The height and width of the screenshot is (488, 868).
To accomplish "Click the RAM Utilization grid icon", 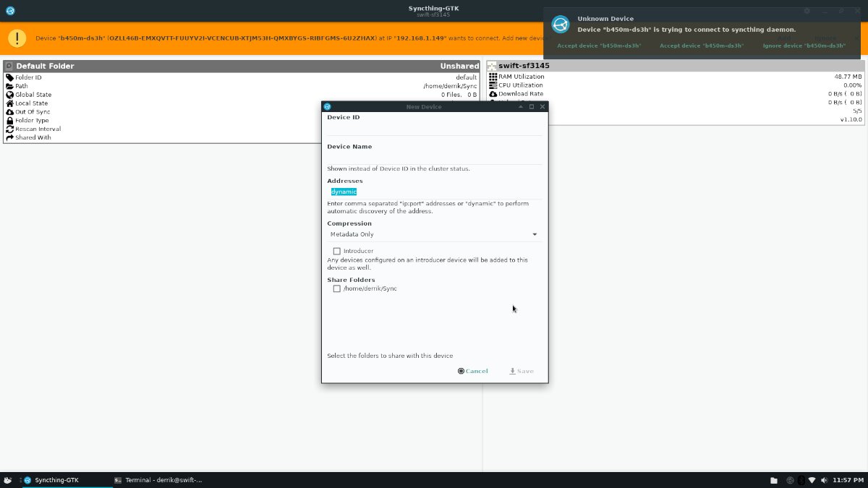I will (493, 77).
